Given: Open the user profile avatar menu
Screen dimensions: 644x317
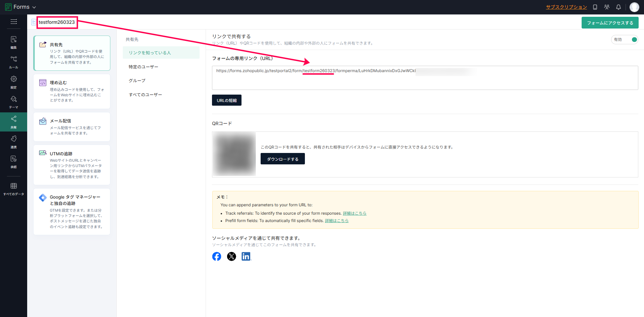Looking at the screenshot, I should [x=634, y=7].
